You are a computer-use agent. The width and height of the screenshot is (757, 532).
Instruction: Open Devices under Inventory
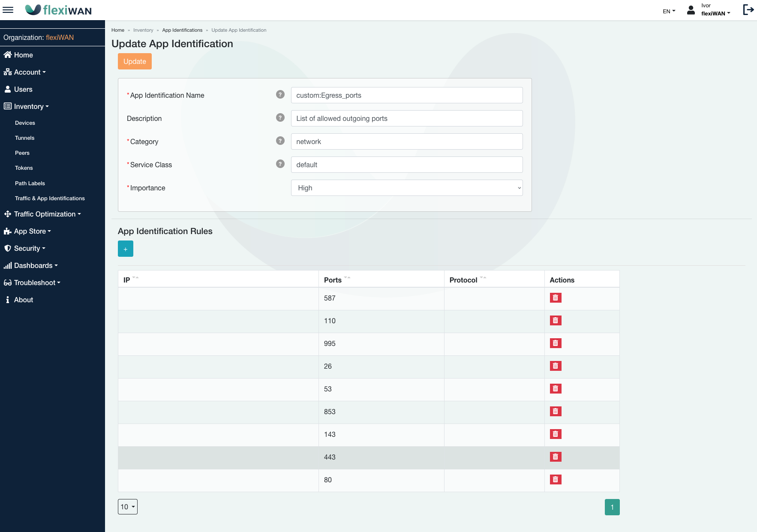coord(25,123)
